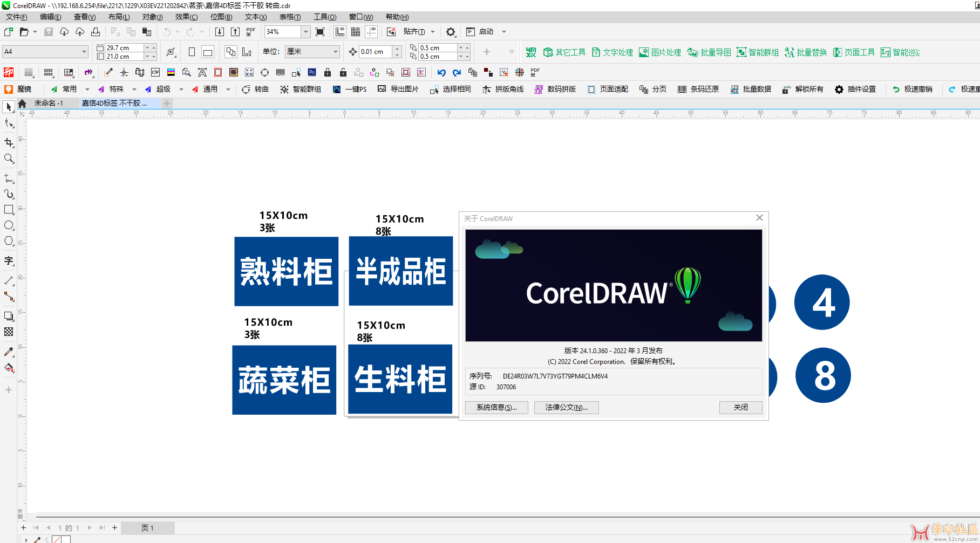Select the Transparency checkerboard tool

pyautogui.click(x=9, y=332)
